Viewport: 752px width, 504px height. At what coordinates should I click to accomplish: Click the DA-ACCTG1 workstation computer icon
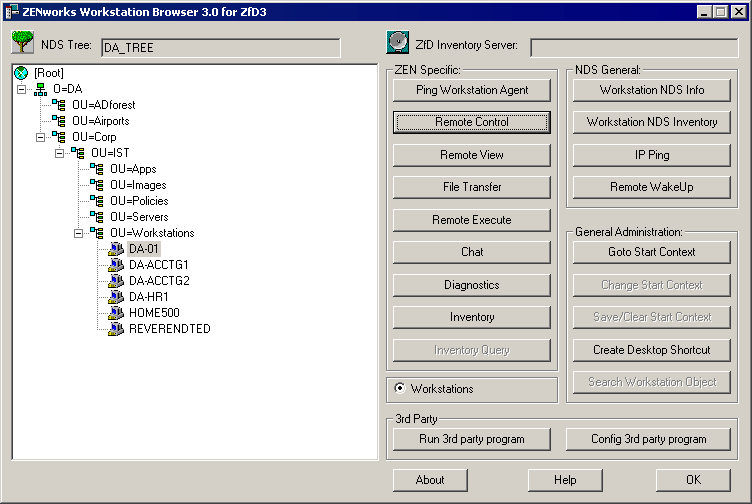116,265
